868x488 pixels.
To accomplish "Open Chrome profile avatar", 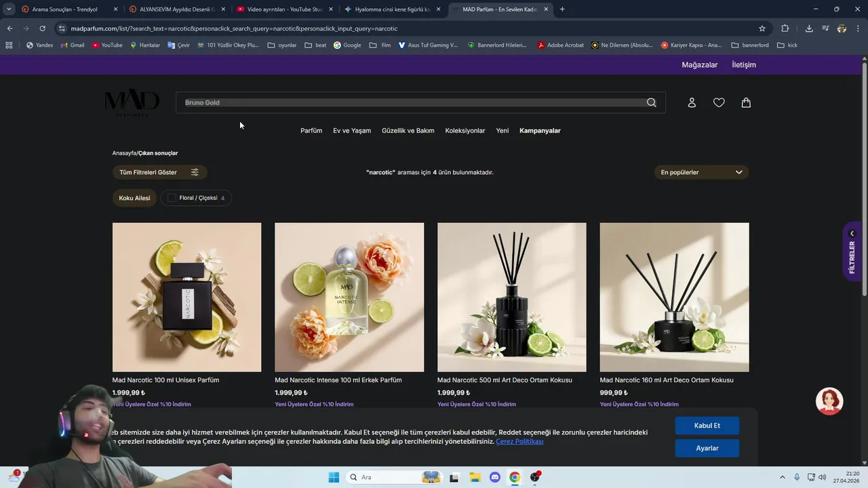I will pos(842,28).
